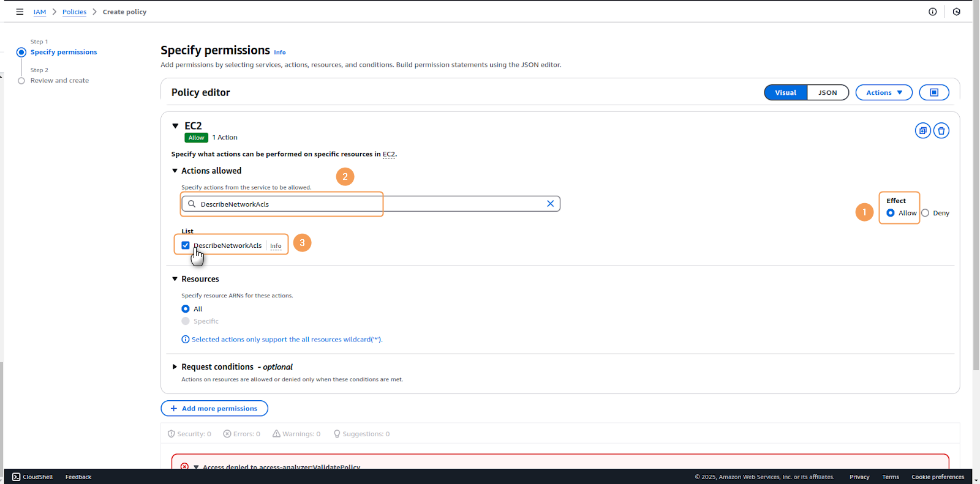980x484 pixels.
Task: Expand Request conditions optional section
Action: click(x=175, y=367)
